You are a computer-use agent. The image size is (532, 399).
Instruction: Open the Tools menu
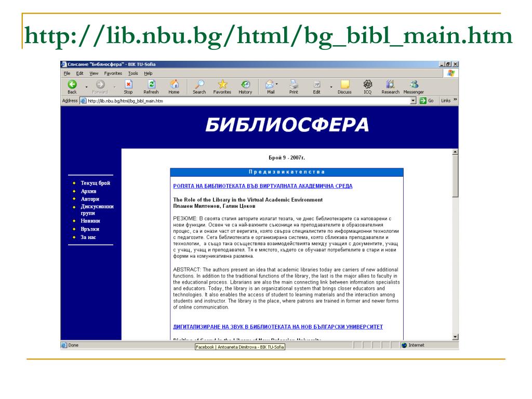(133, 73)
